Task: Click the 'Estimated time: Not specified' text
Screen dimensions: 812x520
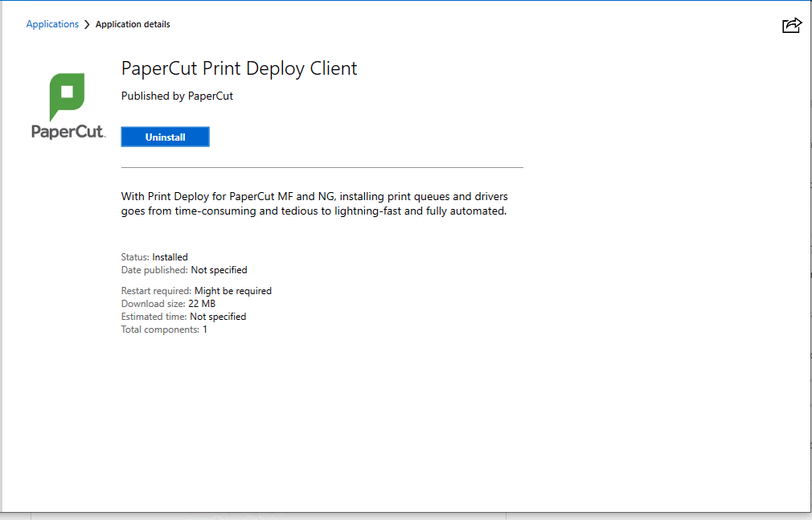Action: coord(183,316)
